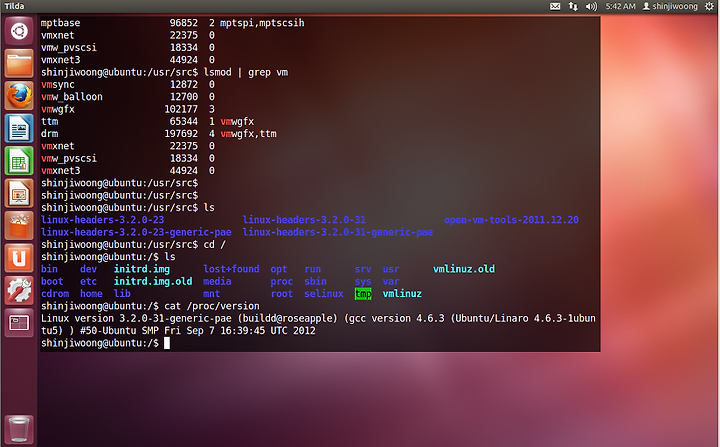720x447 pixels.
Task: Click the vmlinuz.old file name
Action: [x=464, y=269]
